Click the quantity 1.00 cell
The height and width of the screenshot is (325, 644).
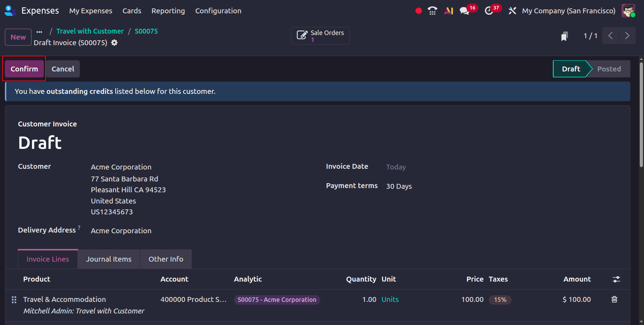point(369,299)
